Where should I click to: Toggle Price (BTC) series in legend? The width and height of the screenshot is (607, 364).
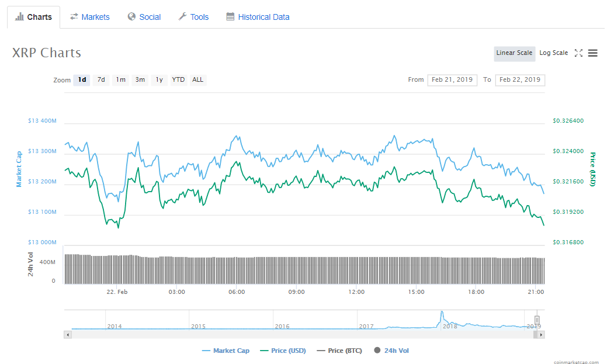point(339,351)
